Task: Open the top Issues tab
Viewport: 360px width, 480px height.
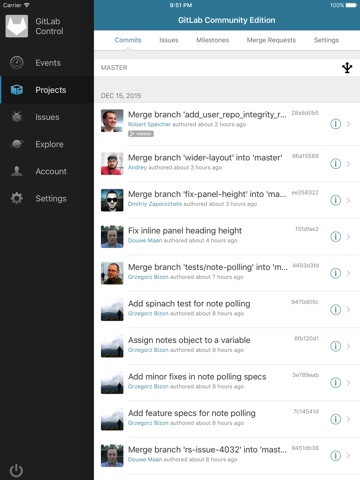Action: [169, 40]
